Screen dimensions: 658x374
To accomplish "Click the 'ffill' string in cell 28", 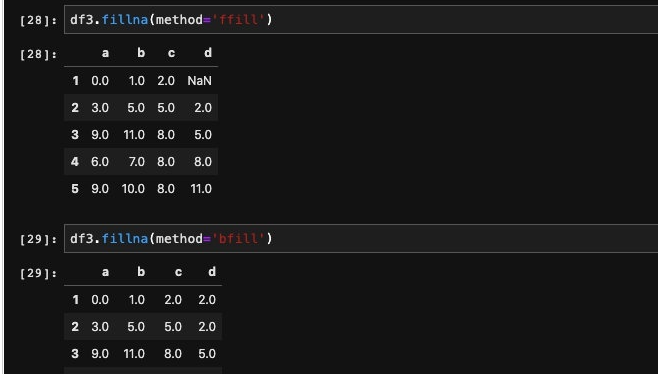I will [x=238, y=20].
